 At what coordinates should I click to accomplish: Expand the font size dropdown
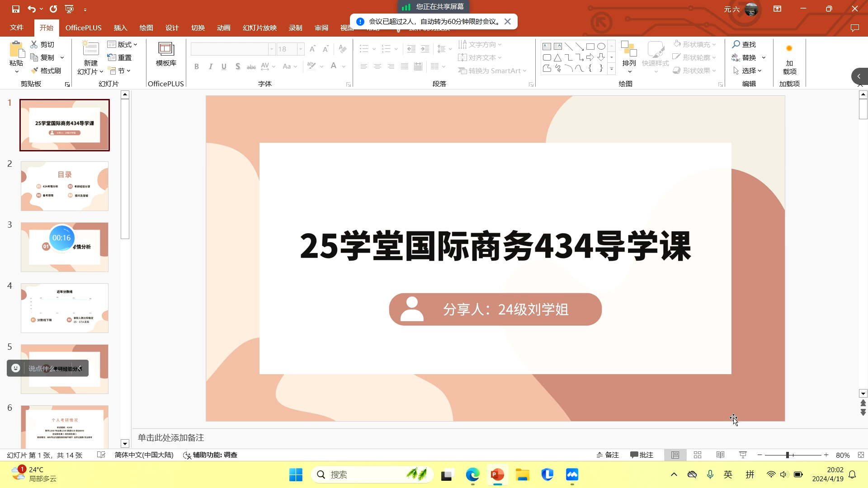[301, 49]
